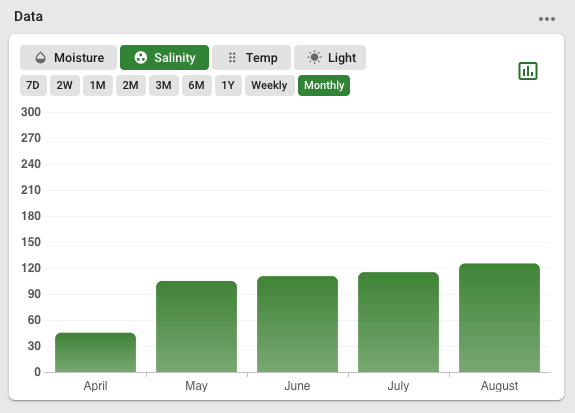Show the 1Y time range
The width and height of the screenshot is (575, 413).
[x=228, y=85]
